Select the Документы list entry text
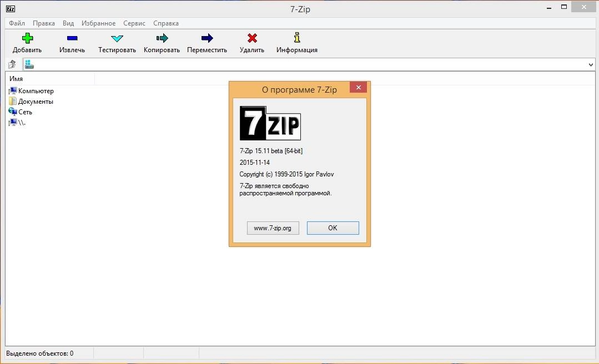 click(36, 102)
